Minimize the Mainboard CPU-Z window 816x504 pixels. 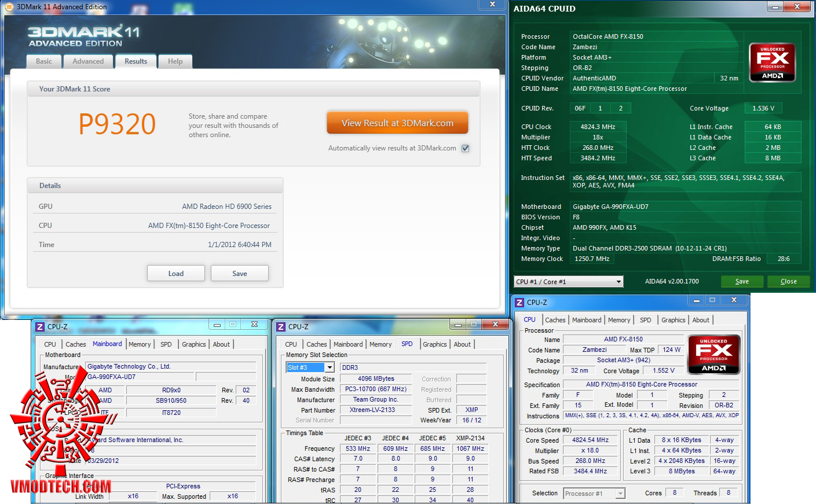217,325
